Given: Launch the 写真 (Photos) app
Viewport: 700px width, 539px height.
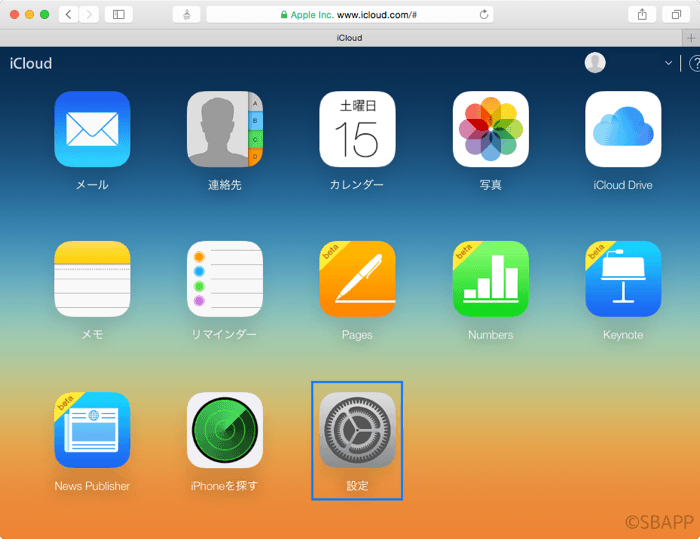Looking at the screenshot, I should click(x=490, y=129).
